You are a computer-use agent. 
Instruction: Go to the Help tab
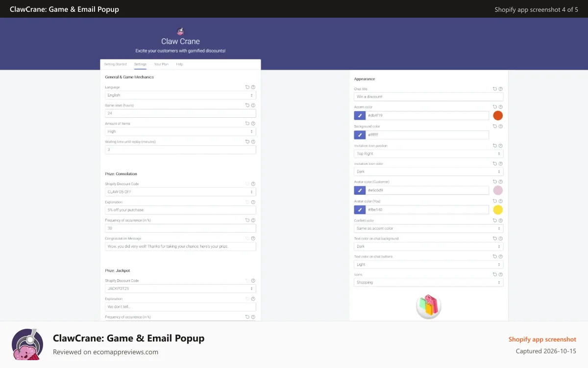point(179,64)
